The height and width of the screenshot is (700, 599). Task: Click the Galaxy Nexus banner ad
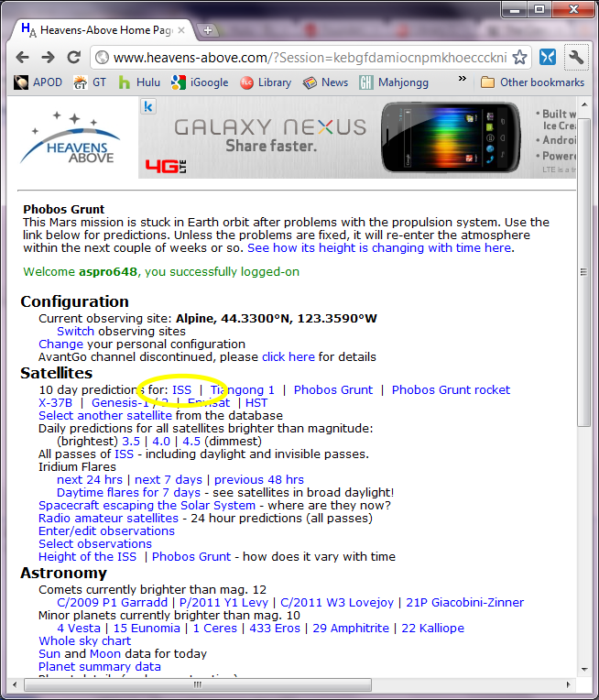point(357,138)
